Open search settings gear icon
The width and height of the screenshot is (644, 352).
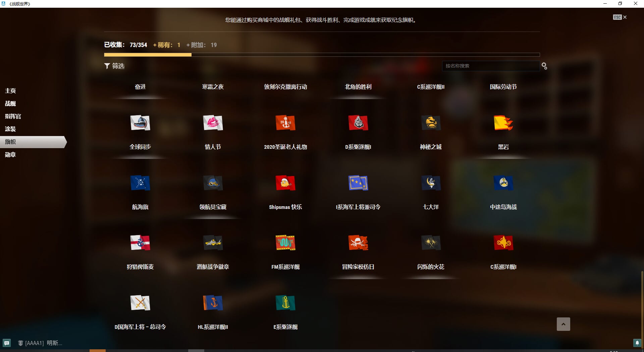click(544, 66)
